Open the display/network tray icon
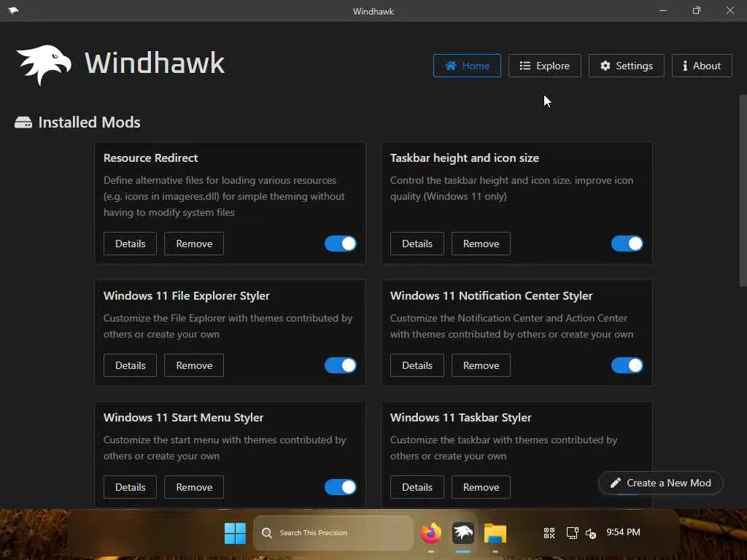747x560 pixels. (x=572, y=533)
